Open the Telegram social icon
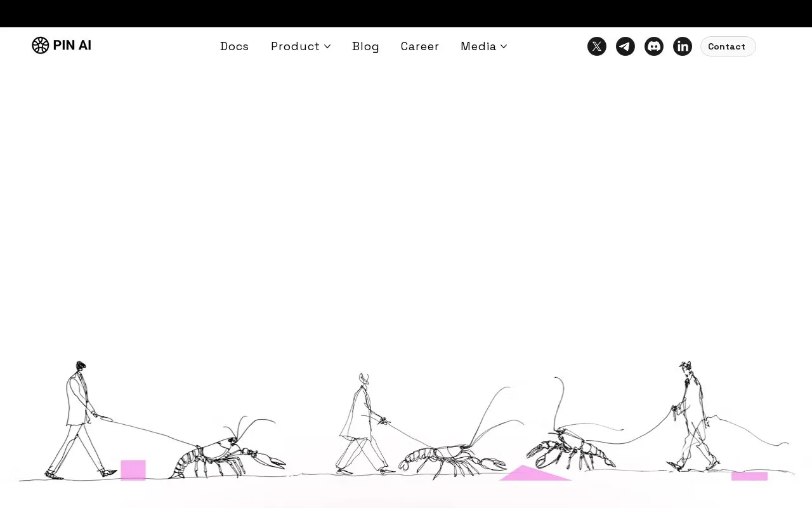The height and width of the screenshot is (508, 812). 625,46
